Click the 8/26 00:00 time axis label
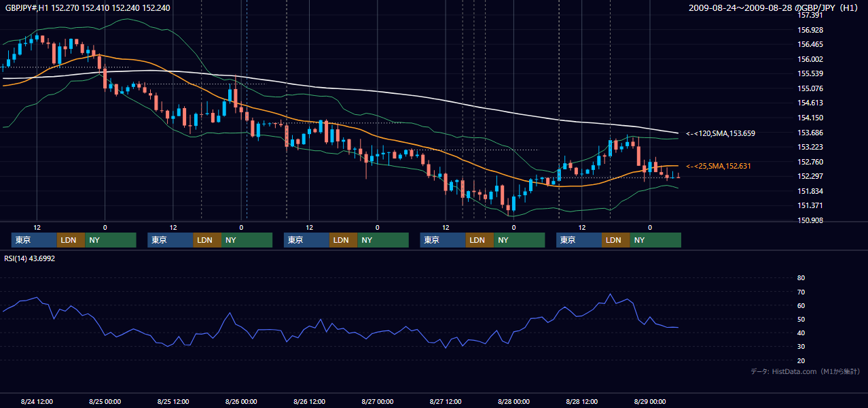The image size is (868, 408). (x=241, y=402)
